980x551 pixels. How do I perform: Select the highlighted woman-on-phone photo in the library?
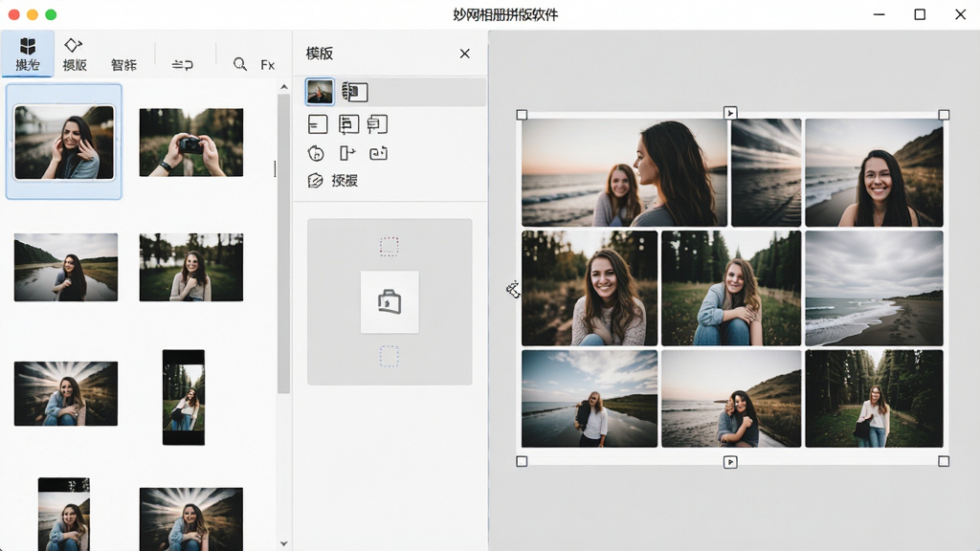(64, 143)
